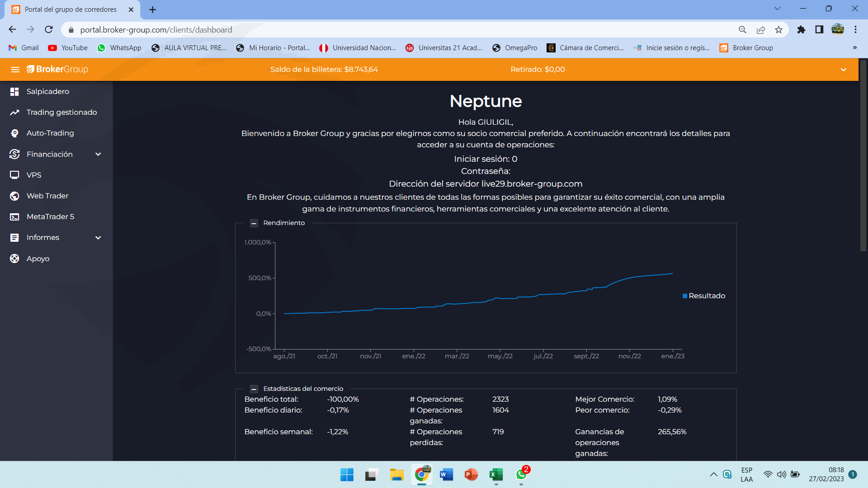Toggle Resultado series in chart legend
This screenshot has height=488, width=868.
pyautogui.click(x=703, y=296)
